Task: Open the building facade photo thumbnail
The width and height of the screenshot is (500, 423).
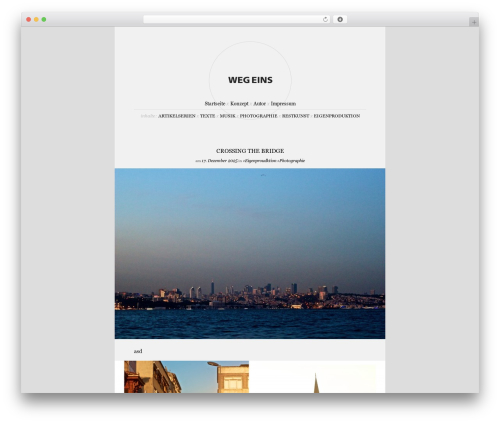Action: pyautogui.click(x=186, y=377)
